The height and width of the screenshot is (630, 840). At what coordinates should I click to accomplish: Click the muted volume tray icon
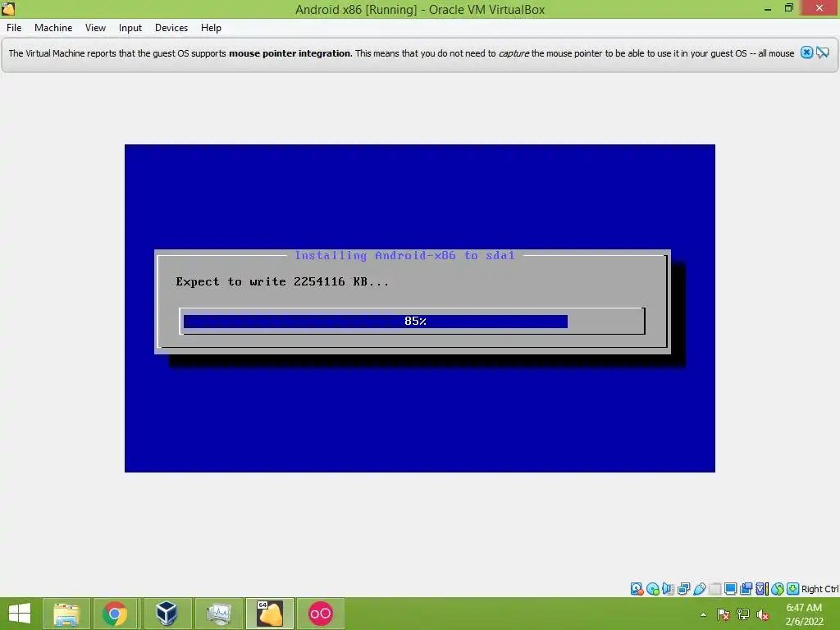763,614
